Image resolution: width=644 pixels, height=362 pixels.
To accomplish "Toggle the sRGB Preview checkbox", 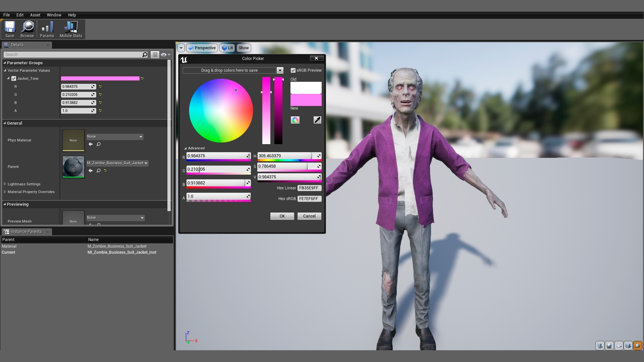I will click(x=293, y=70).
